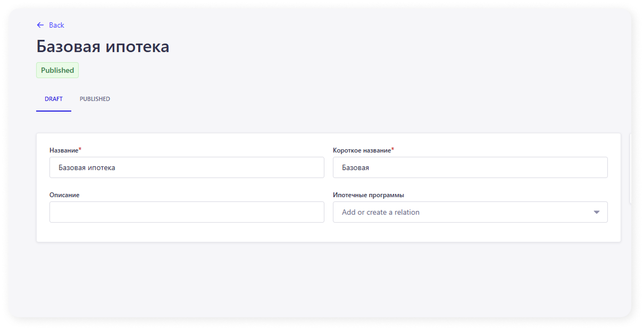The height and width of the screenshot is (330, 644).
Task: Click the Название field label
Action: tap(64, 150)
